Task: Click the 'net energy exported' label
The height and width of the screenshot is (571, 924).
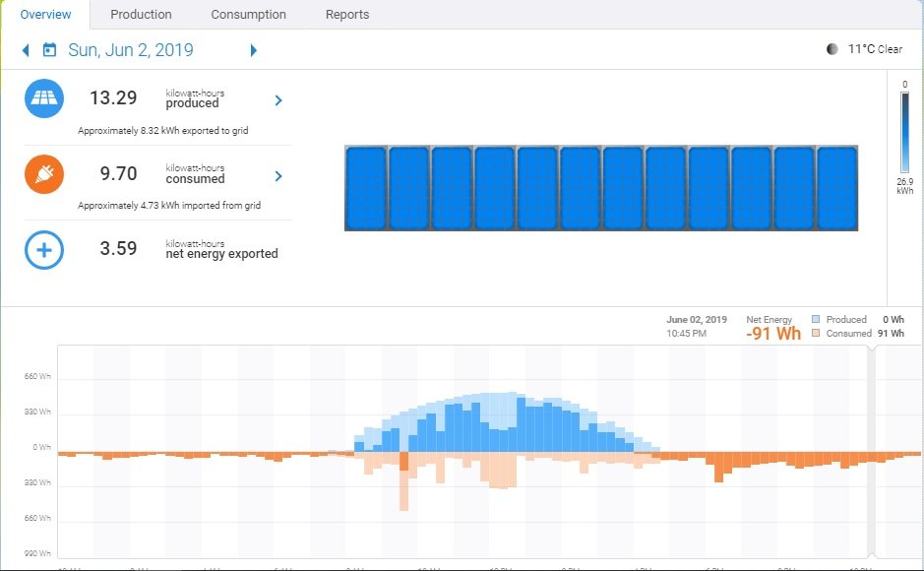Action: [x=221, y=253]
